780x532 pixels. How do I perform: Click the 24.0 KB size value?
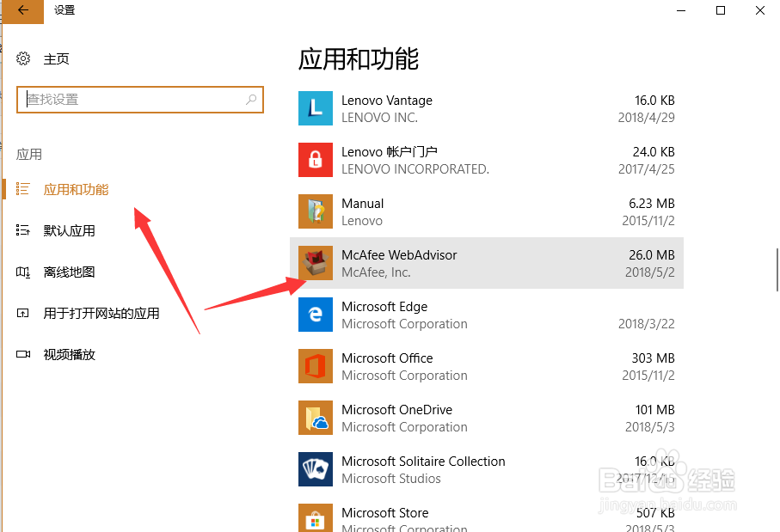click(654, 151)
